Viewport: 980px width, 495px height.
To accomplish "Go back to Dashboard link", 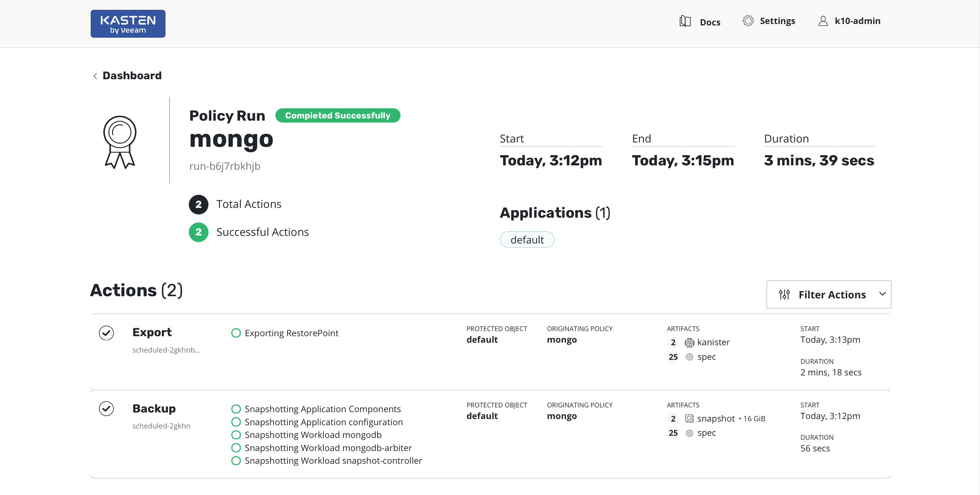I will pyautogui.click(x=132, y=76).
